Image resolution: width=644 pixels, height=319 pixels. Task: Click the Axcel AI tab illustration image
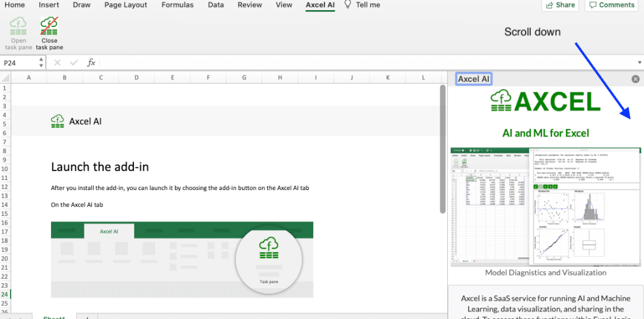[182, 259]
